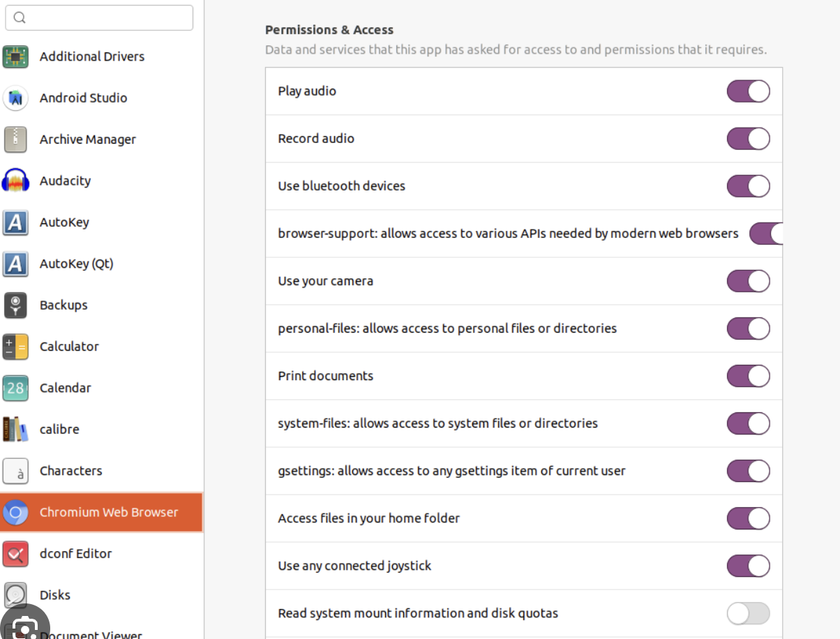Viewport: 840px width, 639px height.
Task: Disable Use your camera switch
Action: coord(748,281)
